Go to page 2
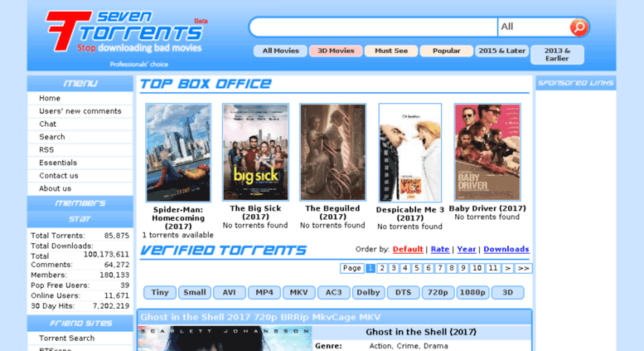 coord(382,268)
